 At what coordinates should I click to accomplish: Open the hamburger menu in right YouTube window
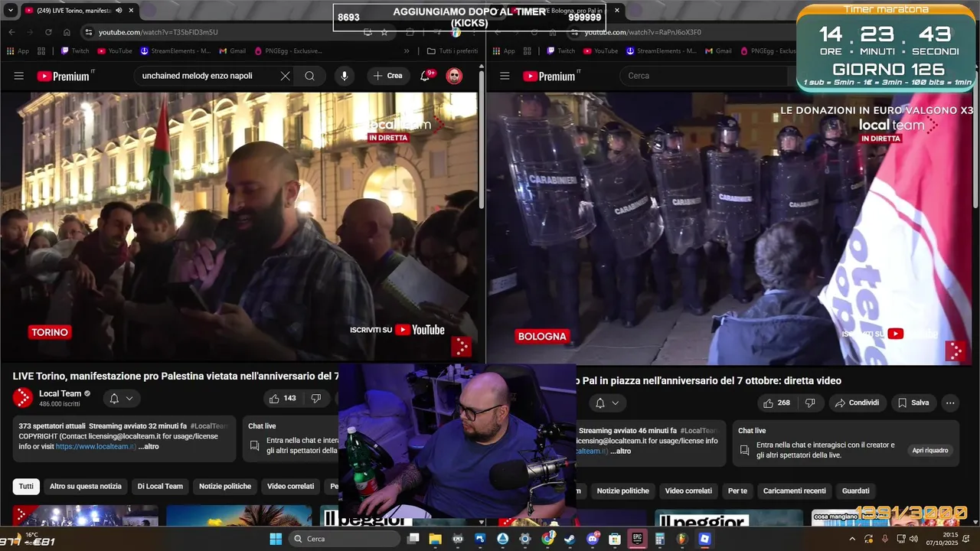(505, 76)
